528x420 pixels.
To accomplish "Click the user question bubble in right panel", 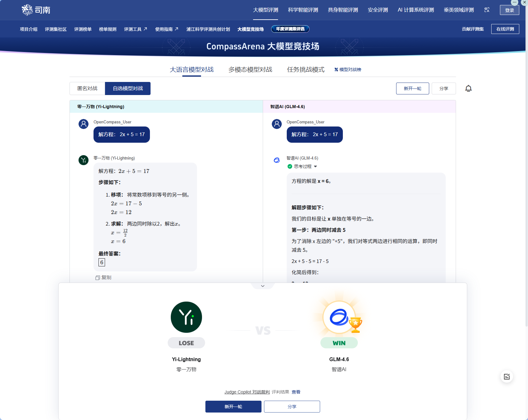I will (315, 135).
